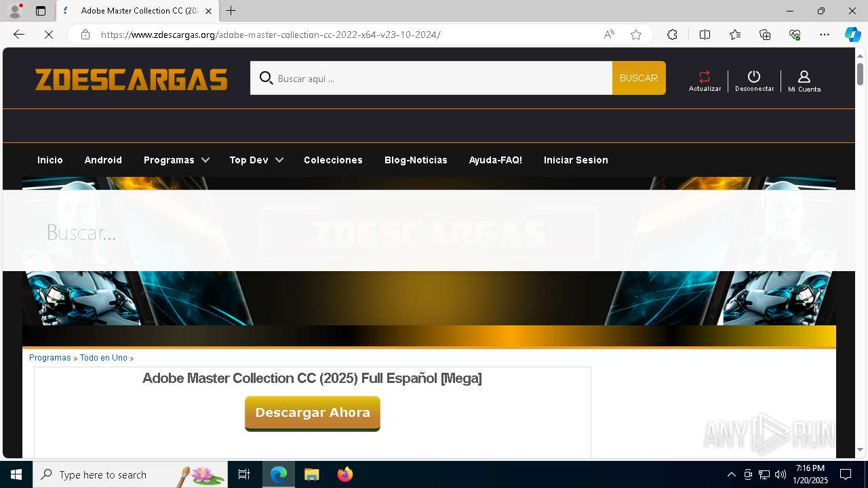Open Task View from taskbar
The height and width of the screenshot is (488, 868).
coord(244,474)
